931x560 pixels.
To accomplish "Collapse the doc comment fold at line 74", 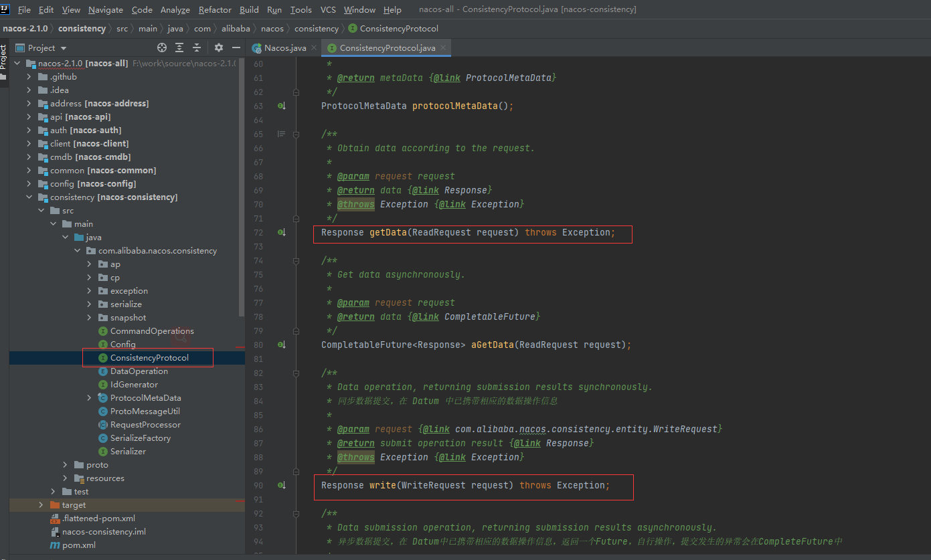I will (295, 260).
